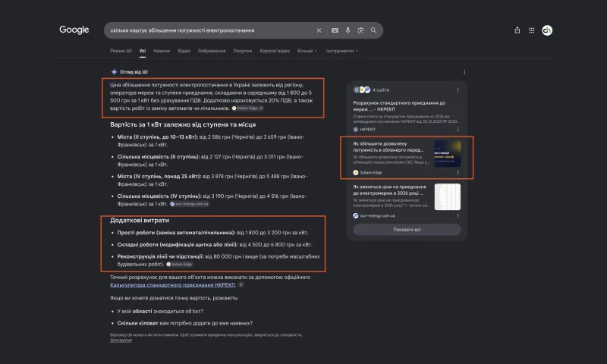Open the on-screen keyboard input tool

(335, 30)
